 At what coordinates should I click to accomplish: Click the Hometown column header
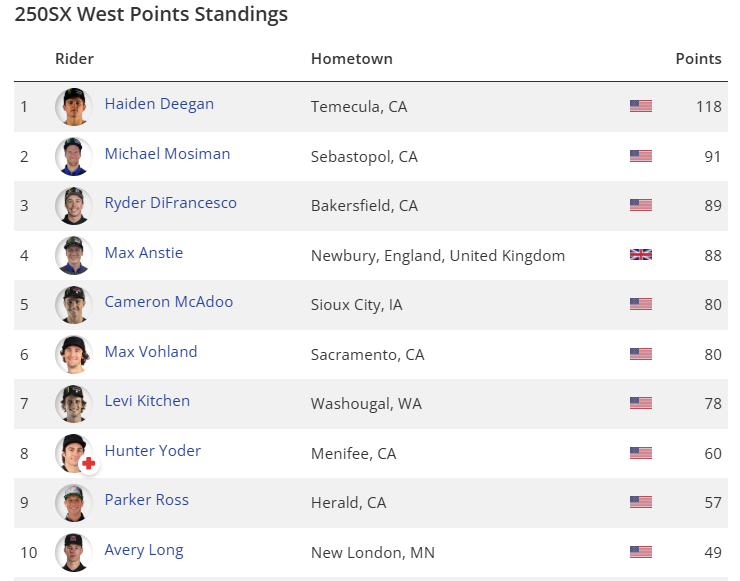click(351, 59)
